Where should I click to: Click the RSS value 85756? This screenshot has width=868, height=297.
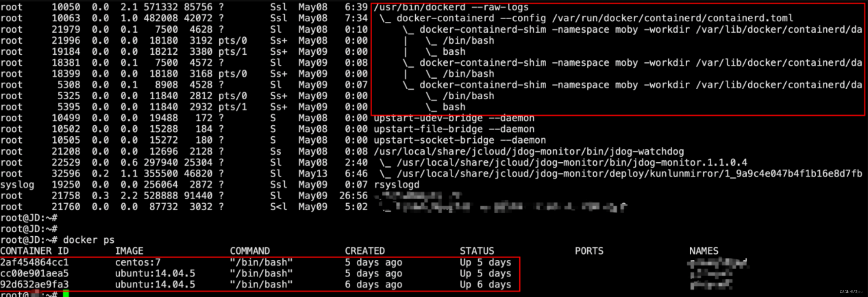point(198,7)
